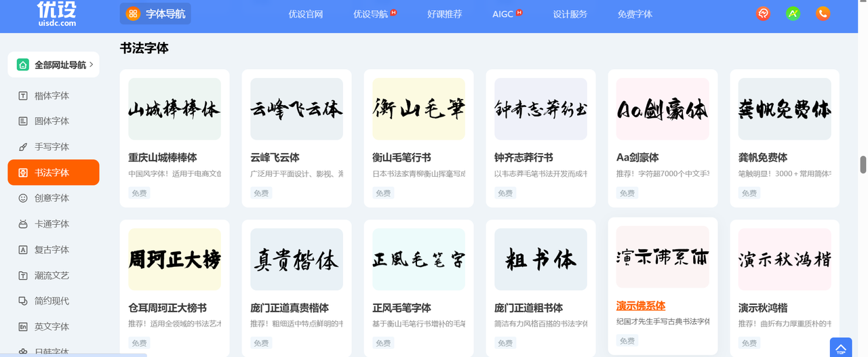This screenshot has width=868, height=357.
Task: Open the 重庆山城棒棒体 font title
Action: pos(163,157)
